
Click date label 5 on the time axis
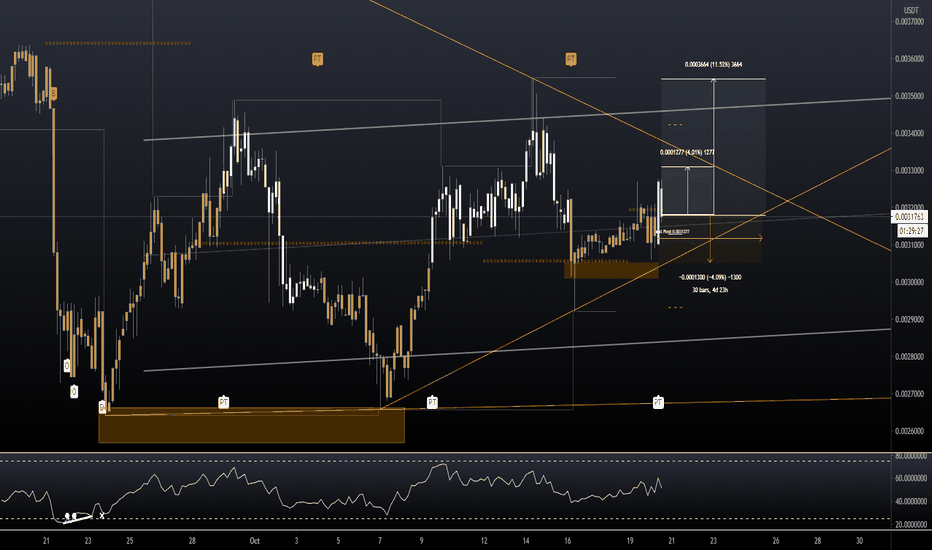point(338,541)
